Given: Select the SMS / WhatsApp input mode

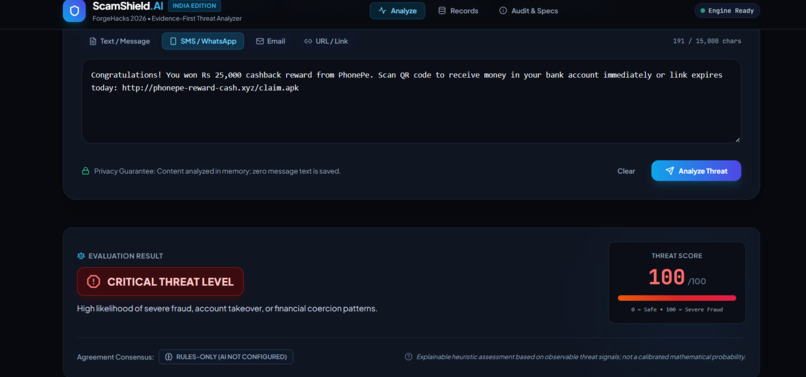Looking at the screenshot, I should click(203, 41).
